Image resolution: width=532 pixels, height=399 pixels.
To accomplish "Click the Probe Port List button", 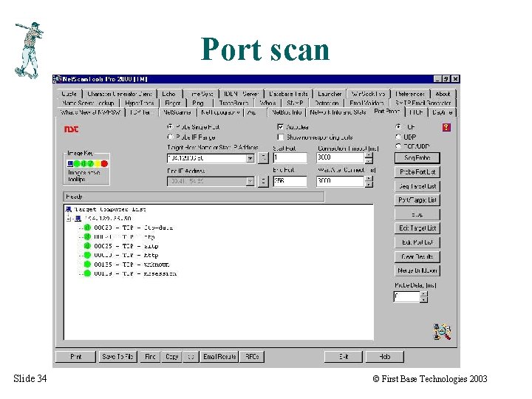I will 417,172.
